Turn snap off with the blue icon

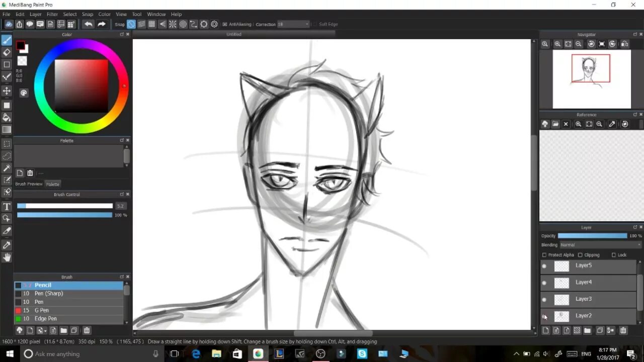pyautogui.click(x=131, y=24)
